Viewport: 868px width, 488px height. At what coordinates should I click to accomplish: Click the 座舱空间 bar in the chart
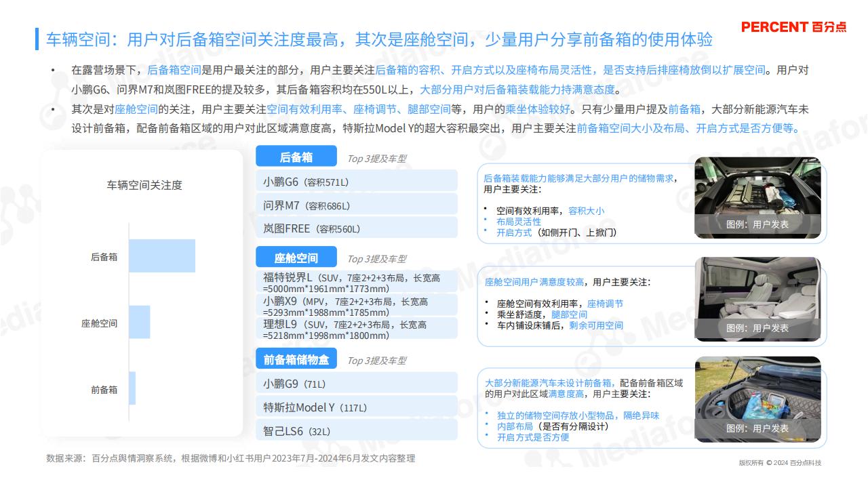point(139,322)
